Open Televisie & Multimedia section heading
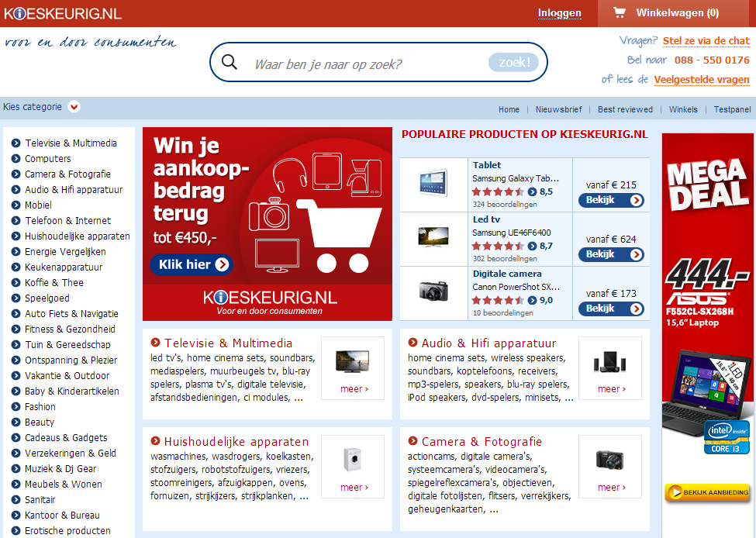The width and height of the screenshot is (756, 538). coord(228,343)
